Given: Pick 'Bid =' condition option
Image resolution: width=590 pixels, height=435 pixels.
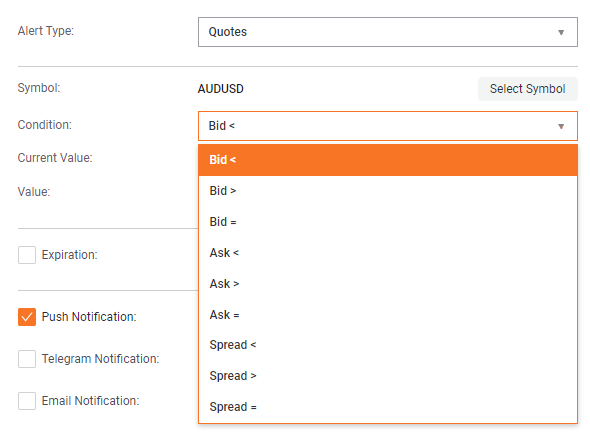Looking at the screenshot, I should pos(388,222).
